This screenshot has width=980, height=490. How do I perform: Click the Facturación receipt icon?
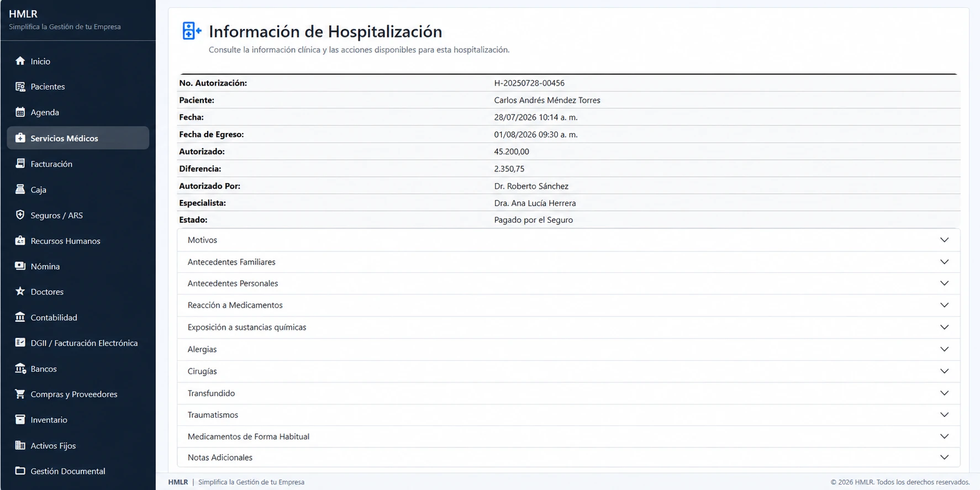(x=20, y=164)
